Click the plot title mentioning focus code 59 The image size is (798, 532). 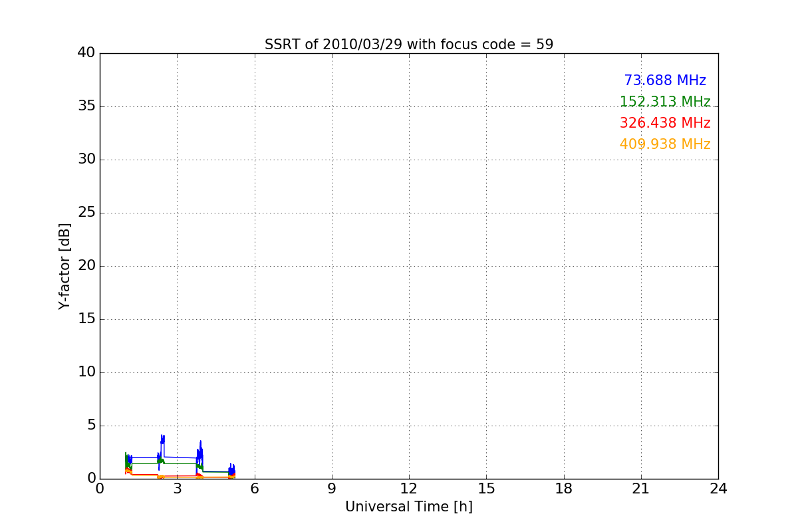pos(409,45)
